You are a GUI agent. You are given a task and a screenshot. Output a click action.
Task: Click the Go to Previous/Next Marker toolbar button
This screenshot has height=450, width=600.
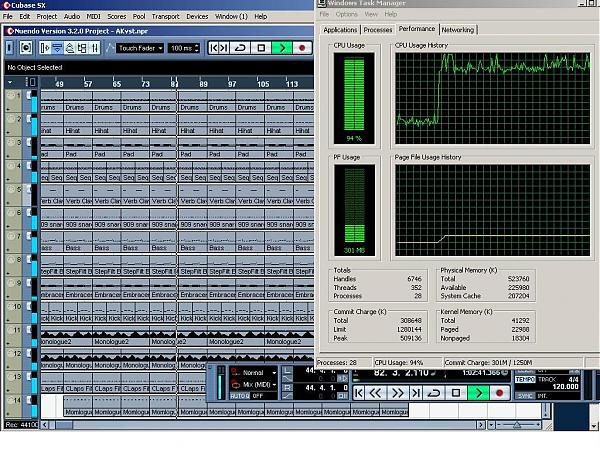(219, 48)
